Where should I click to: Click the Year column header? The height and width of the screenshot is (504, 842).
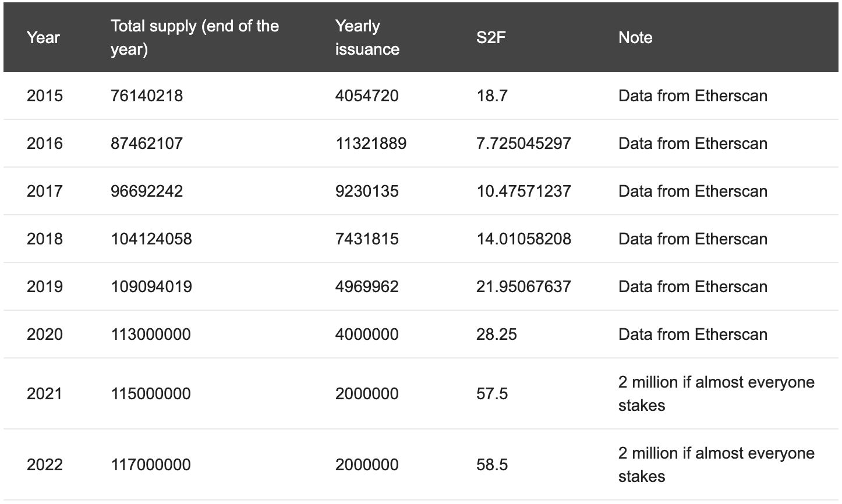click(43, 38)
